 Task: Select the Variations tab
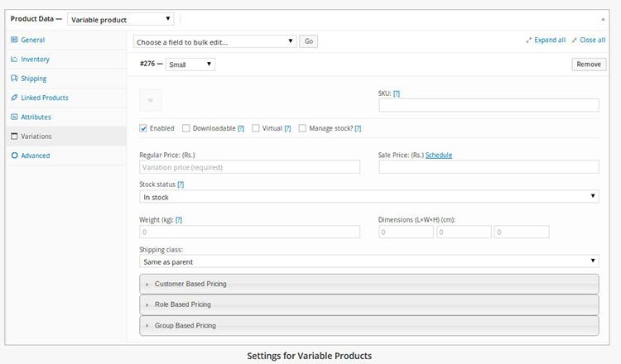click(36, 136)
